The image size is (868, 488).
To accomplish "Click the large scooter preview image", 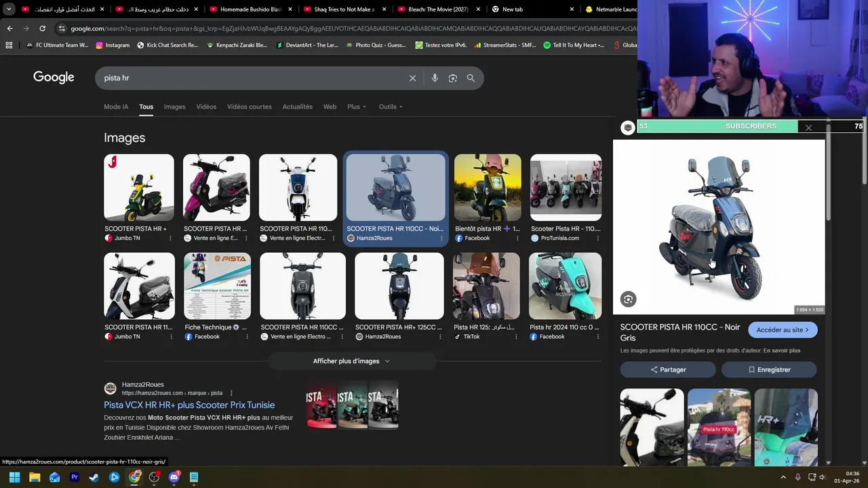I will click(x=719, y=227).
